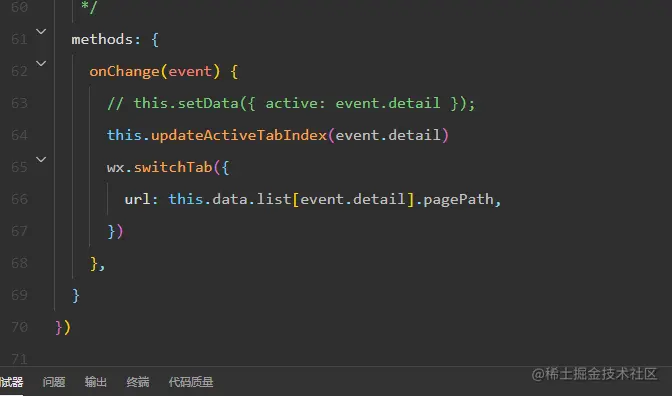Collapse the methods block fold arrow

[x=41, y=31]
